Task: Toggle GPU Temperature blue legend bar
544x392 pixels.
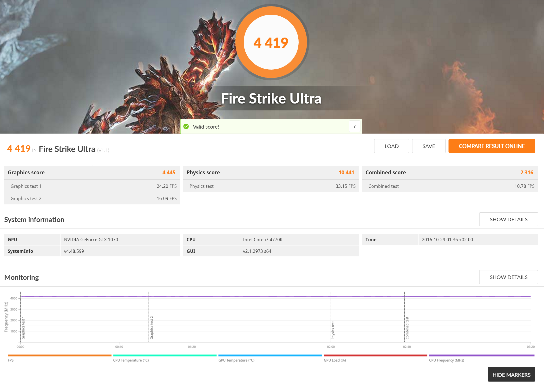Action: 270,355
